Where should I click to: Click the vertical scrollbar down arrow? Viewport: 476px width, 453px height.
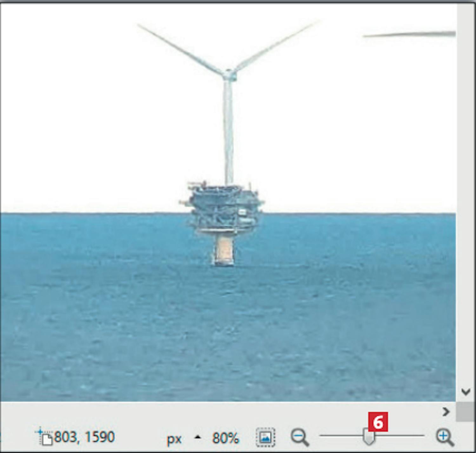[466, 391]
